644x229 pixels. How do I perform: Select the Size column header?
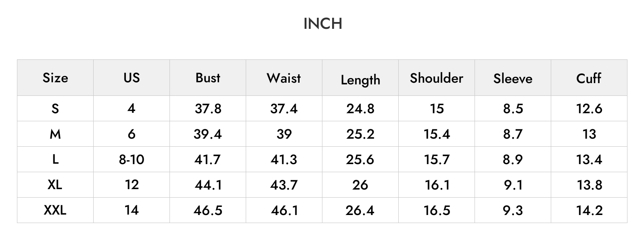55,78
